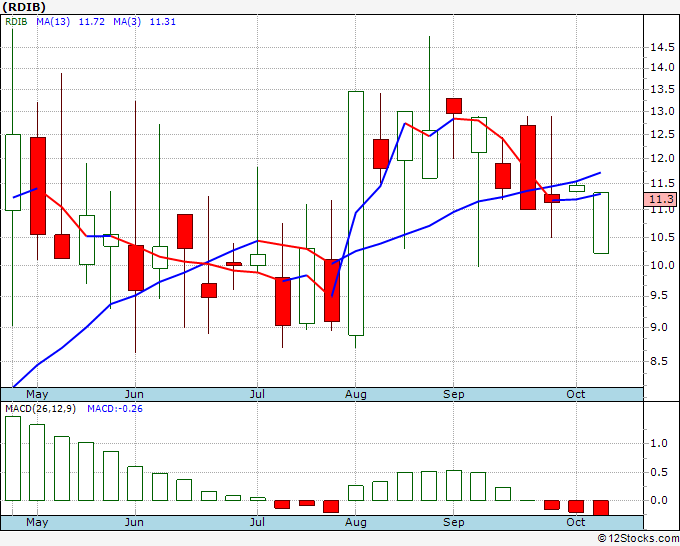This screenshot has width=680, height=546.
Task: Click the May label on MACD axis
Action: (x=37, y=522)
